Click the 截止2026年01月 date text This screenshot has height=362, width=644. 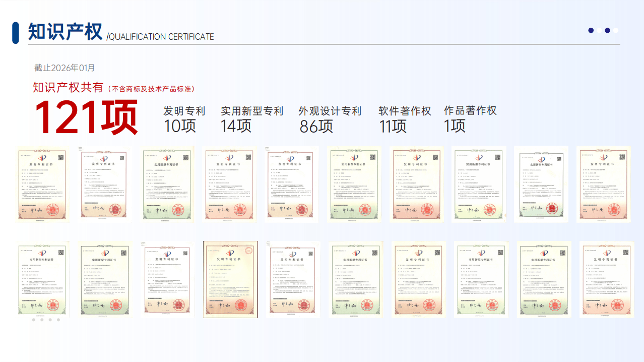pos(64,68)
